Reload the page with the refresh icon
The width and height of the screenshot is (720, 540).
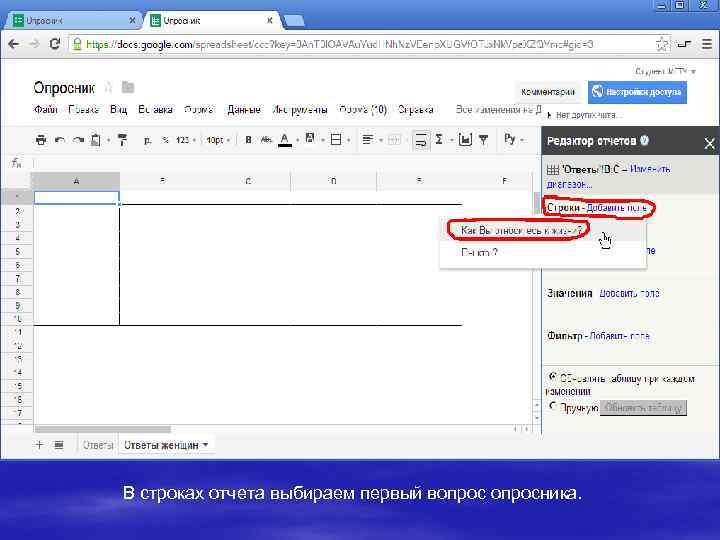(55, 44)
